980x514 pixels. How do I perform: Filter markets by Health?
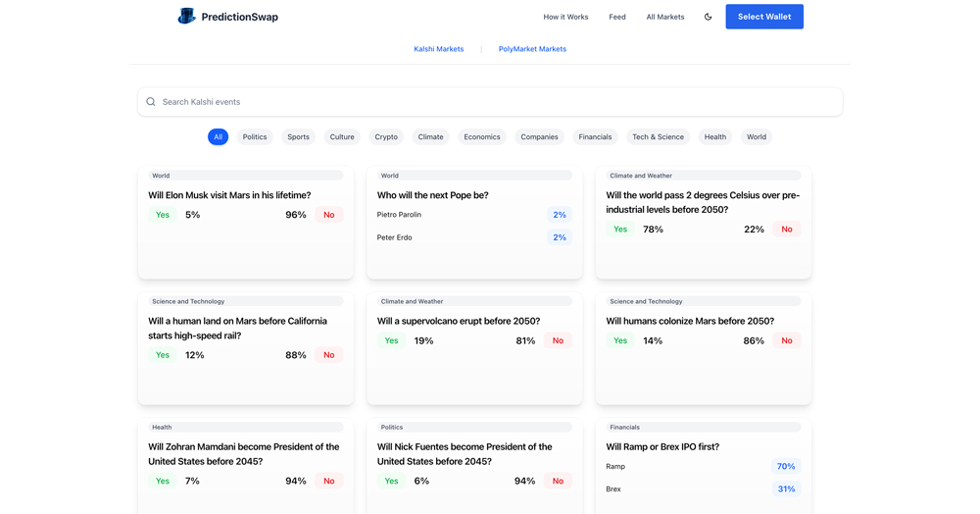click(715, 137)
